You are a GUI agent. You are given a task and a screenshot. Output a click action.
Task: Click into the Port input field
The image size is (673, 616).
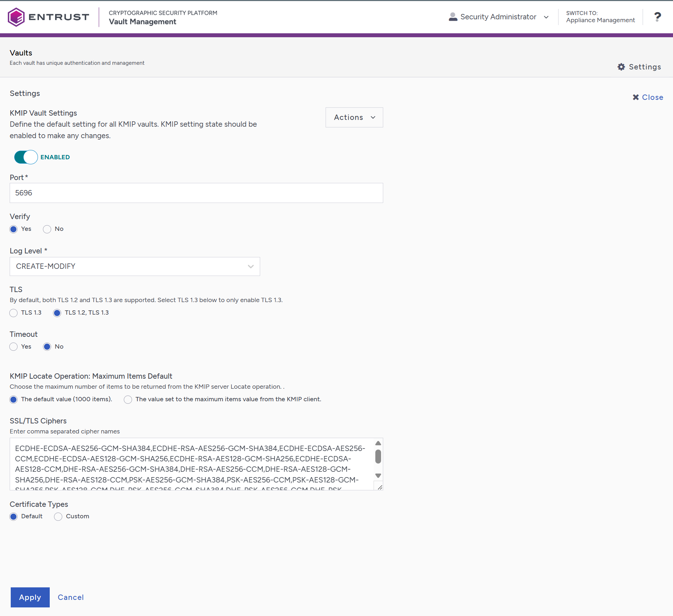(x=196, y=193)
